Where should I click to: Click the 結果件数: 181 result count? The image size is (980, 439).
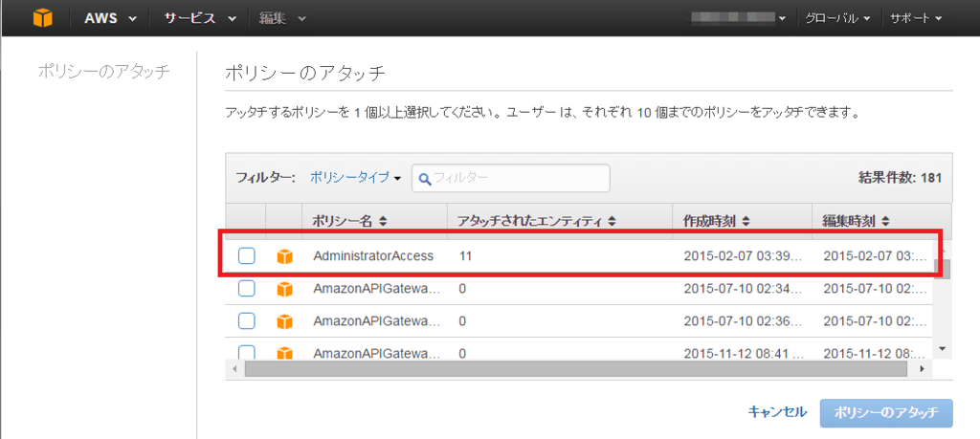pos(900,178)
